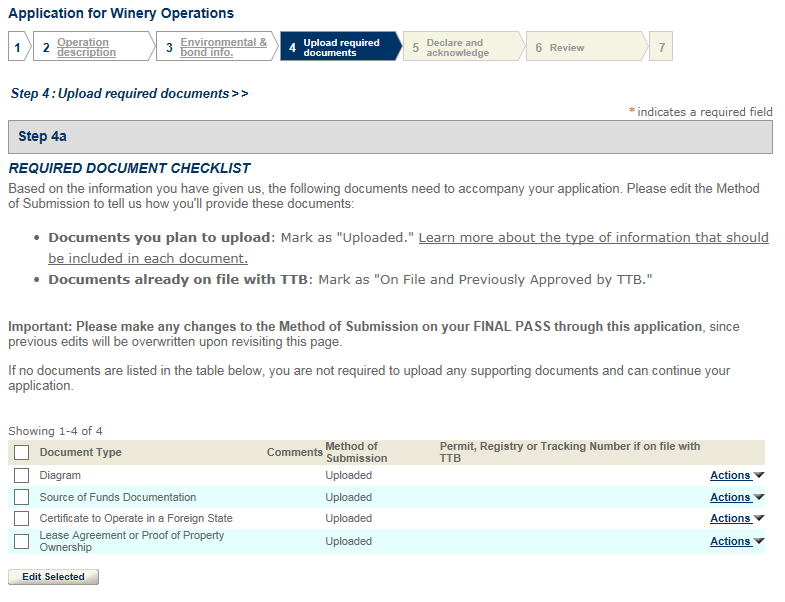Check the Lease Agreement row checkbox

point(22,542)
